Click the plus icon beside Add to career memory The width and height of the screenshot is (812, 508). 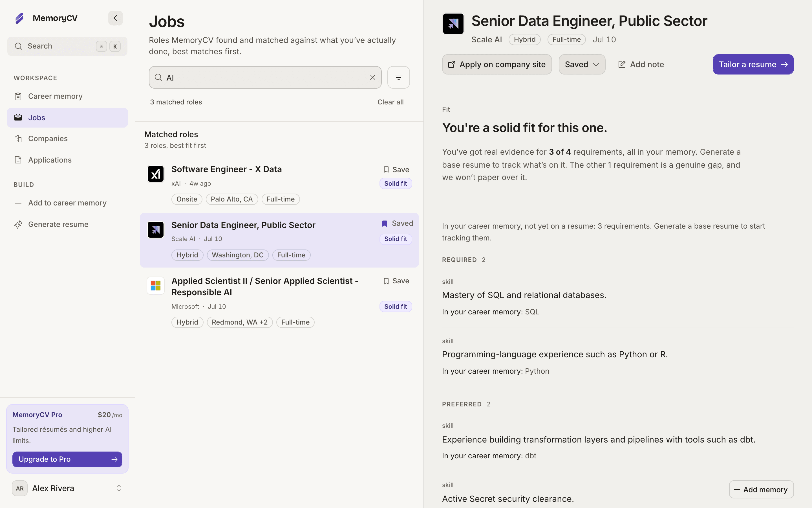pos(18,203)
